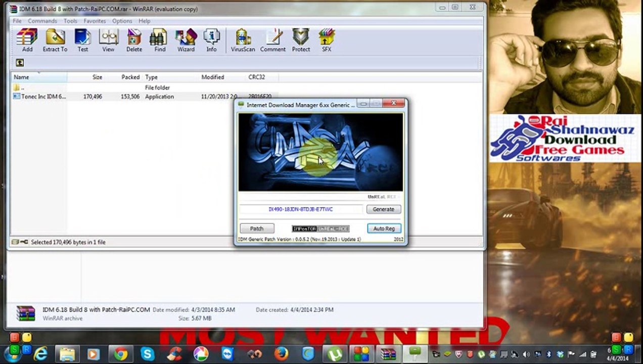This screenshot has width=643, height=364.
Task: Go up one level with the arrow icon
Action: click(x=20, y=63)
